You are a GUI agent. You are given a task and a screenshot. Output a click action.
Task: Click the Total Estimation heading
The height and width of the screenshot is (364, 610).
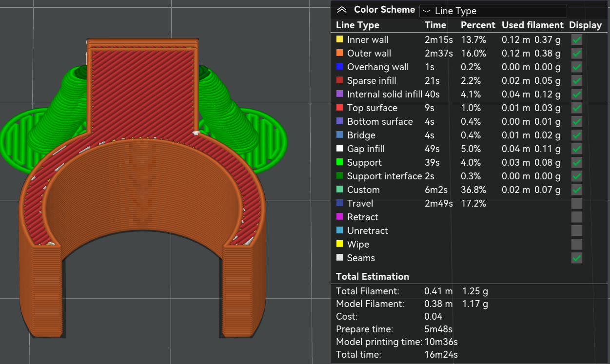click(x=373, y=276)
